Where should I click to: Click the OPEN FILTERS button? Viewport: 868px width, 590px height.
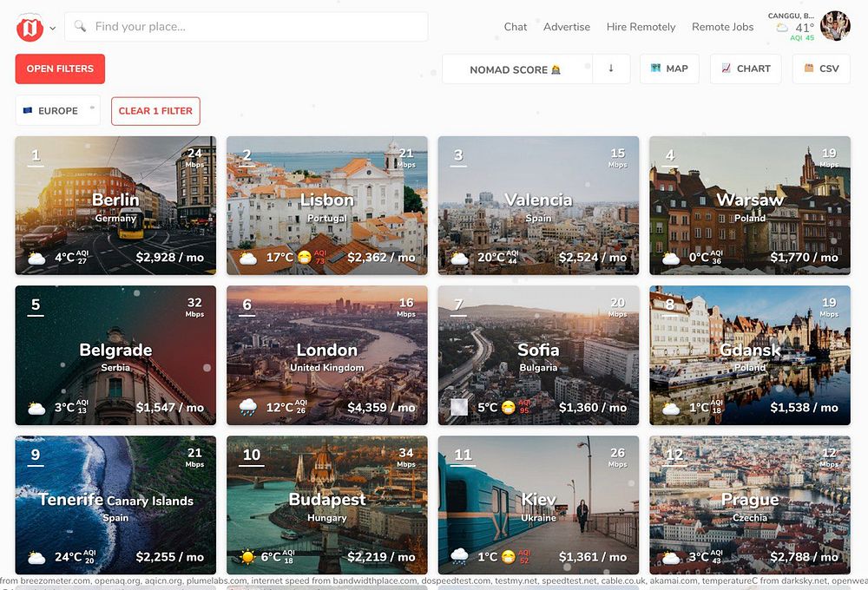(x=60, y=69)
